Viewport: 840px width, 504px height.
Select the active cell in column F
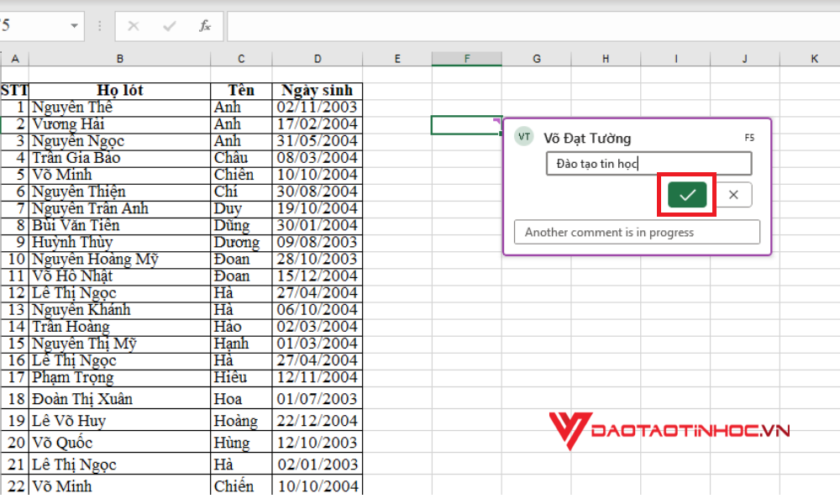point(466,124)
